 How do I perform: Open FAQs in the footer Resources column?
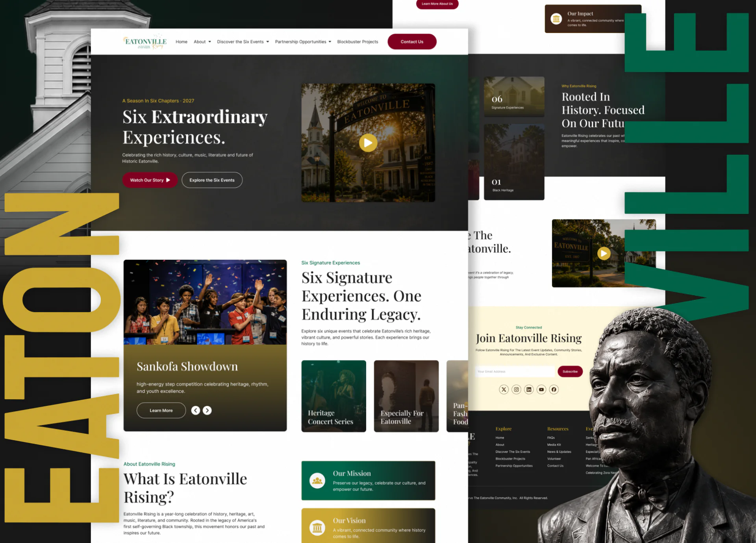coord(551,438)
